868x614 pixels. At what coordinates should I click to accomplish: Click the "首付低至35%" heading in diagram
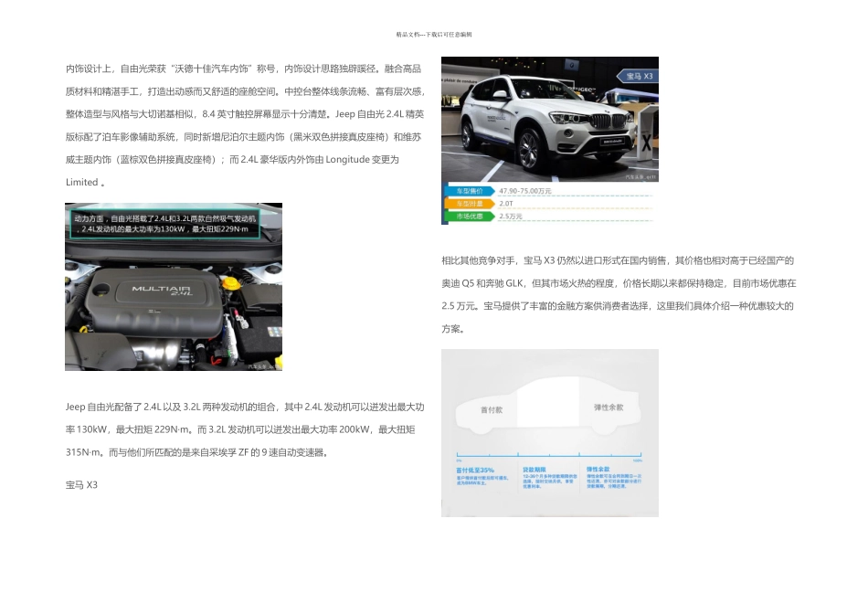pos(475,470)
